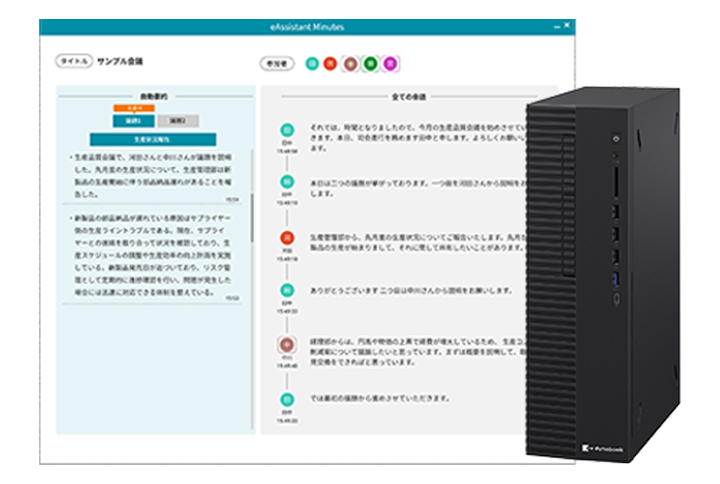Click speaker icon beside ありがとうございます utterance
This screenshot has width=720, height=484.
pyautogui.click(x=288, y=291)
